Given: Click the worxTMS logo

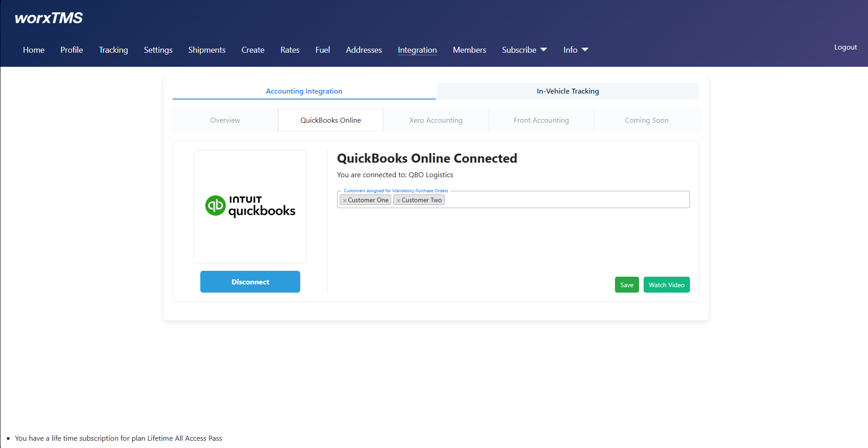Looking at the screenshot, I should (x=48, y=18).
